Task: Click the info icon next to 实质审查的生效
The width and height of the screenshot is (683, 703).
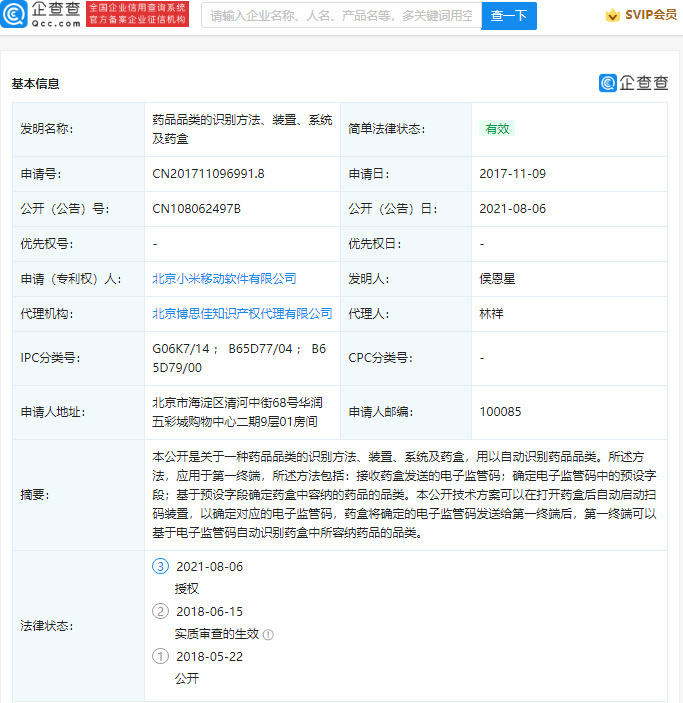Action: [269, 634]
